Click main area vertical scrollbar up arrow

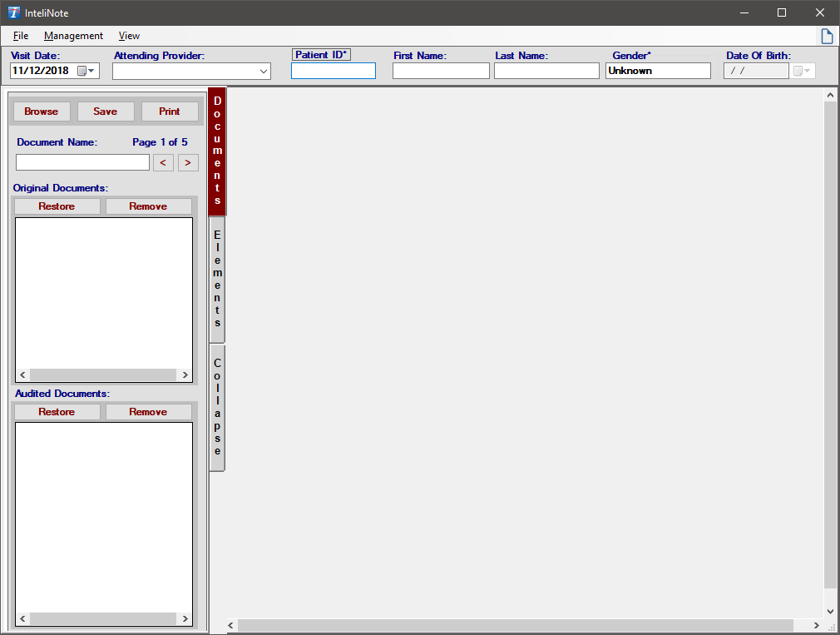(x=830, y=96)
